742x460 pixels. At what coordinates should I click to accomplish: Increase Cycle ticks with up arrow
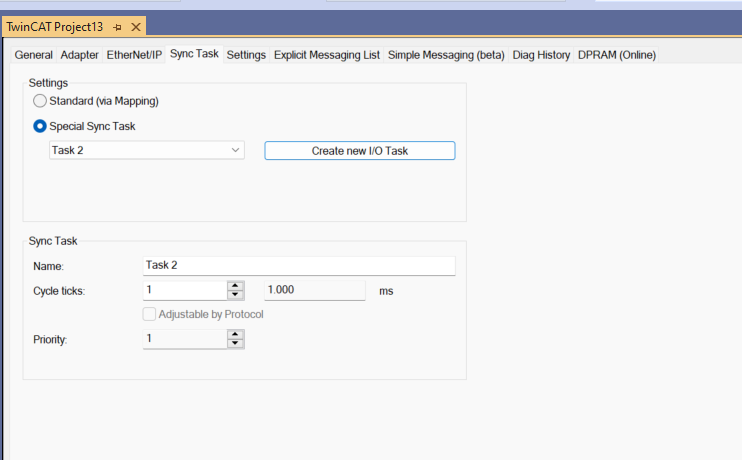point(235,286)
